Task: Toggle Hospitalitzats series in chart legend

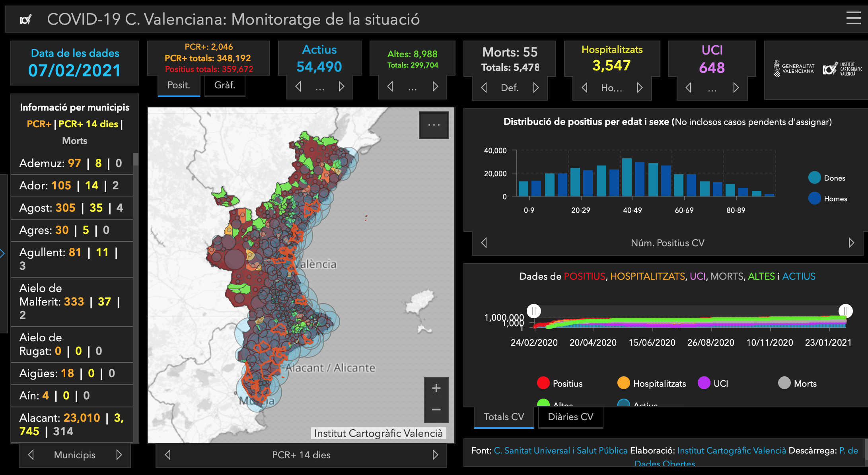Action: click(624, 383)
